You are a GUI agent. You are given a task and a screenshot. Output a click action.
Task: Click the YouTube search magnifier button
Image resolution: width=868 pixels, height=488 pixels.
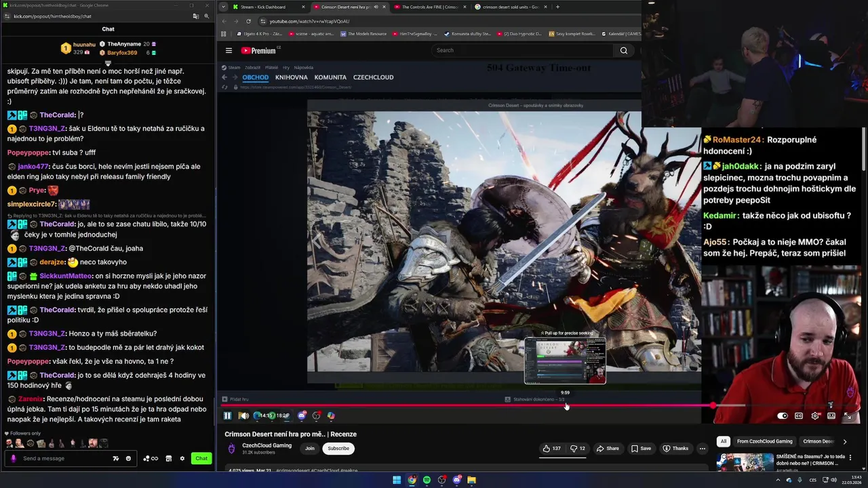click(624, 50)
